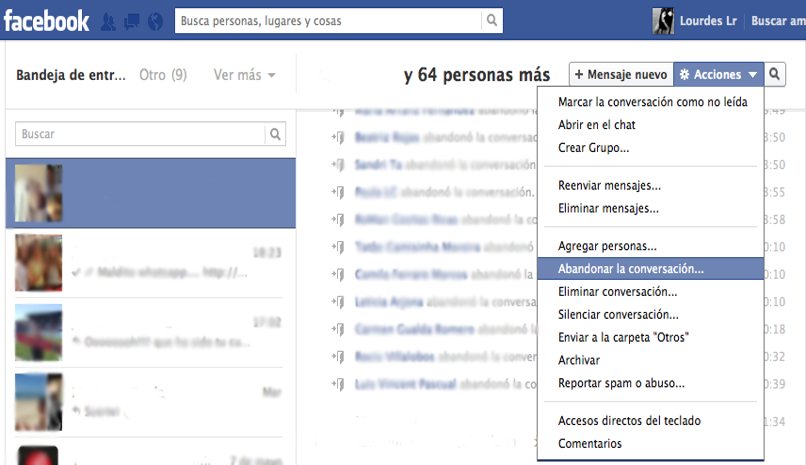
Task: Click the Facebook logo
Action: coord(46,21)
